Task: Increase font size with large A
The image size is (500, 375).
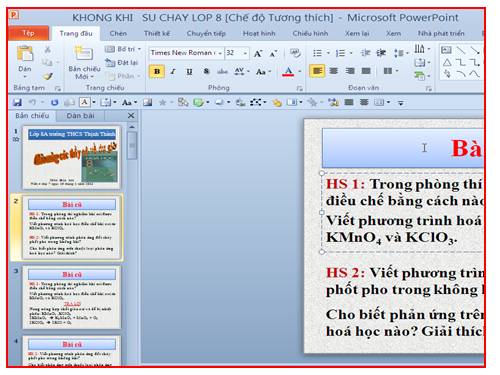Action: 258,54
